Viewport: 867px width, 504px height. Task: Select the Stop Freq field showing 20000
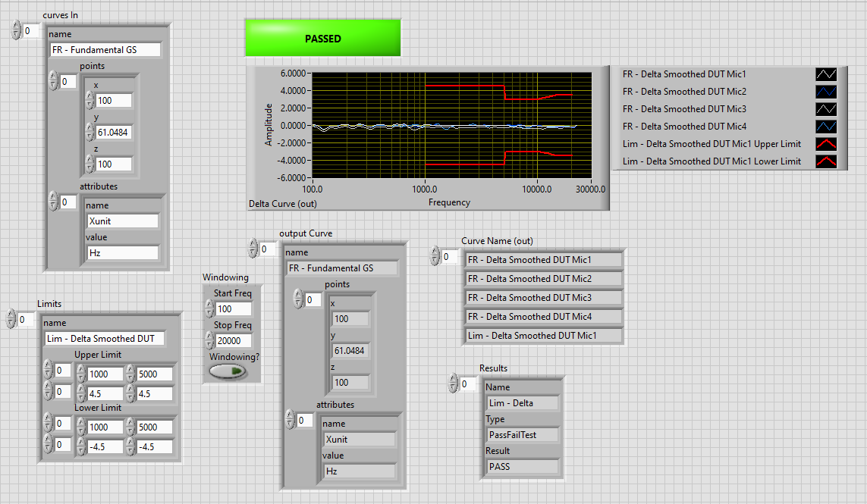233,341
